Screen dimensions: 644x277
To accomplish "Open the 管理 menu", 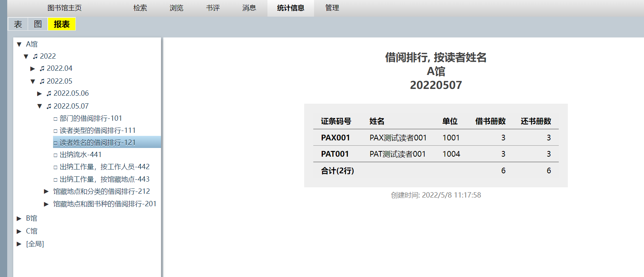I will (332, 8).
